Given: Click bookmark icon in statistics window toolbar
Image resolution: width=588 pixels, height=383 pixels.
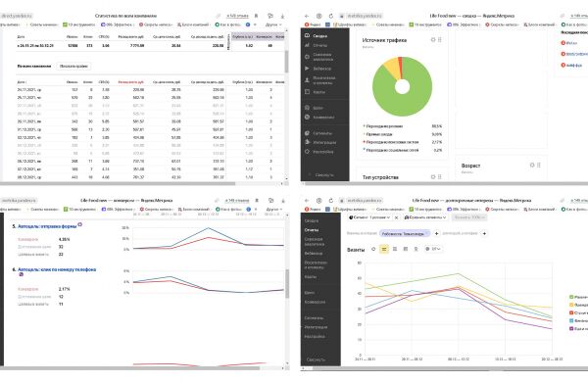Looking at the screenshot, I should pos(257,16).
